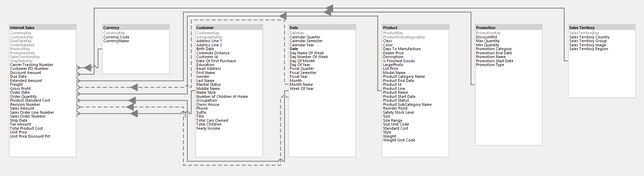Image resolution: width=644 pixels, height=176 pixels.
Task: Select the Internet Sales table header
Action: tap(43, 27)
